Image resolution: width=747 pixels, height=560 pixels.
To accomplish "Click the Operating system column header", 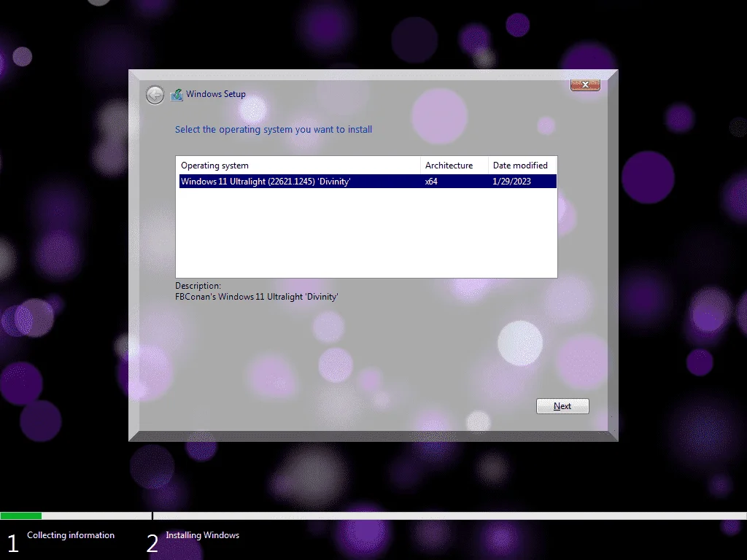I will pos(298,166).
